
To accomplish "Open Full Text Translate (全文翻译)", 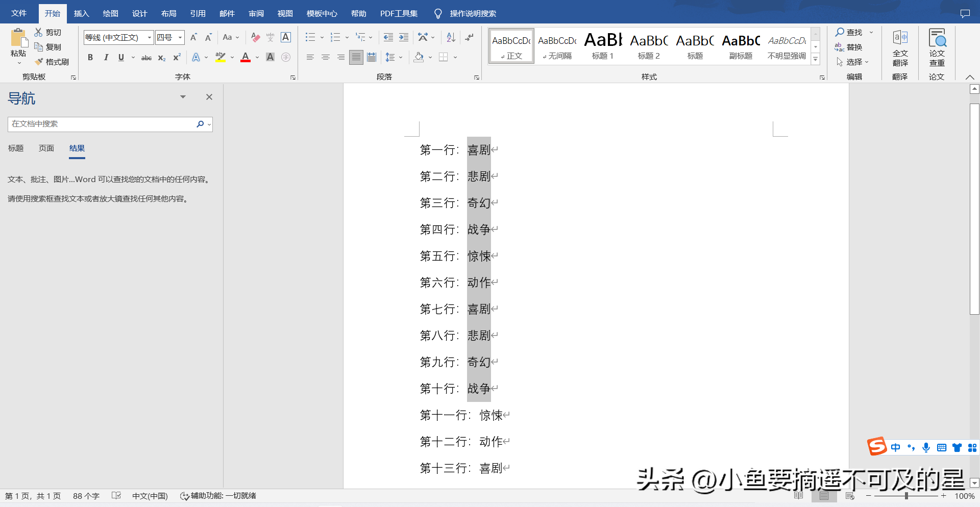I will (900, 48).
